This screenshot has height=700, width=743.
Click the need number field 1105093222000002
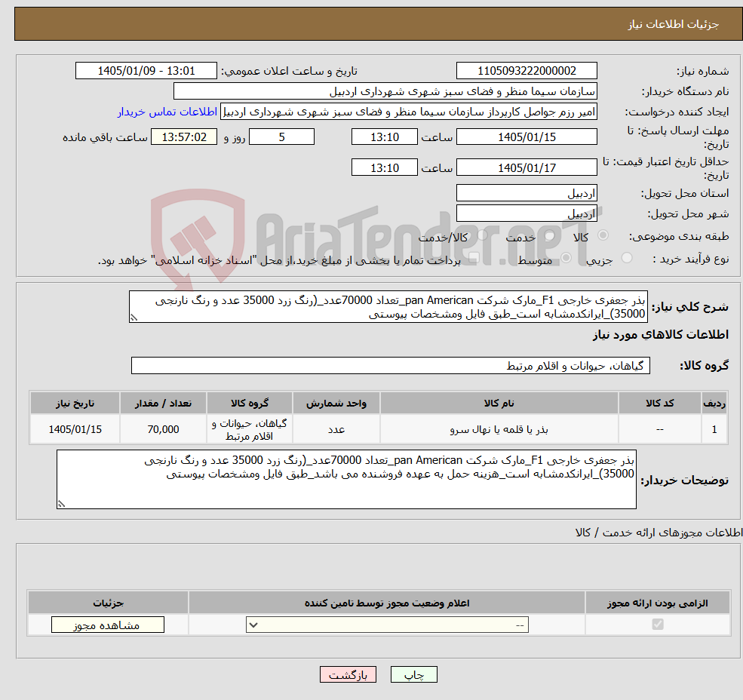(x=527, y=71)
